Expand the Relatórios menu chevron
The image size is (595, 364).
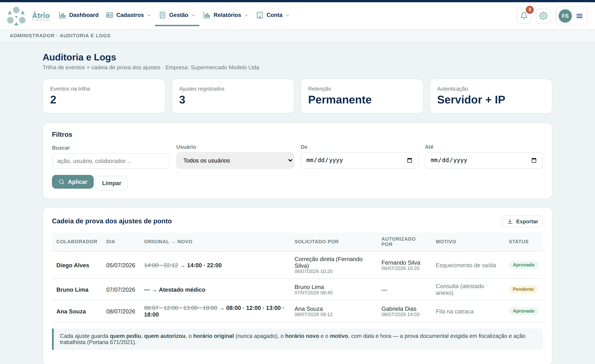pos(246,15)
